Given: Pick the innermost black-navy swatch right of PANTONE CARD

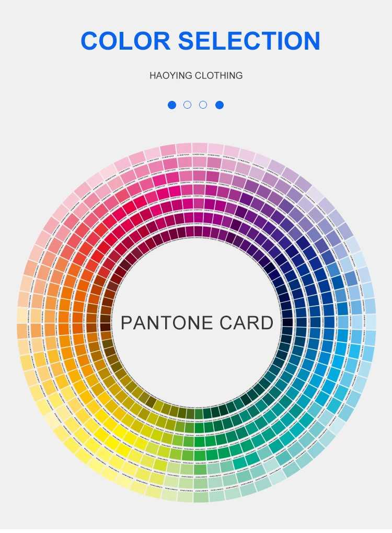Looking at the screenshot, I should click(287, 322).
